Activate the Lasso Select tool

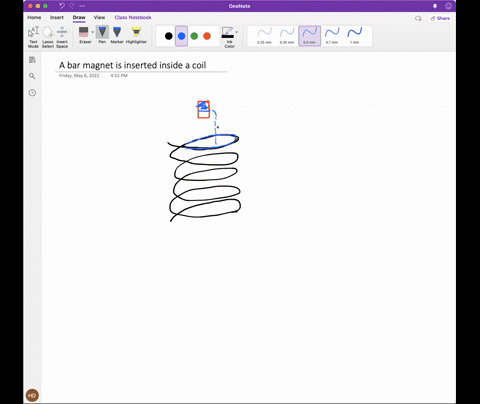click(48, 37)
